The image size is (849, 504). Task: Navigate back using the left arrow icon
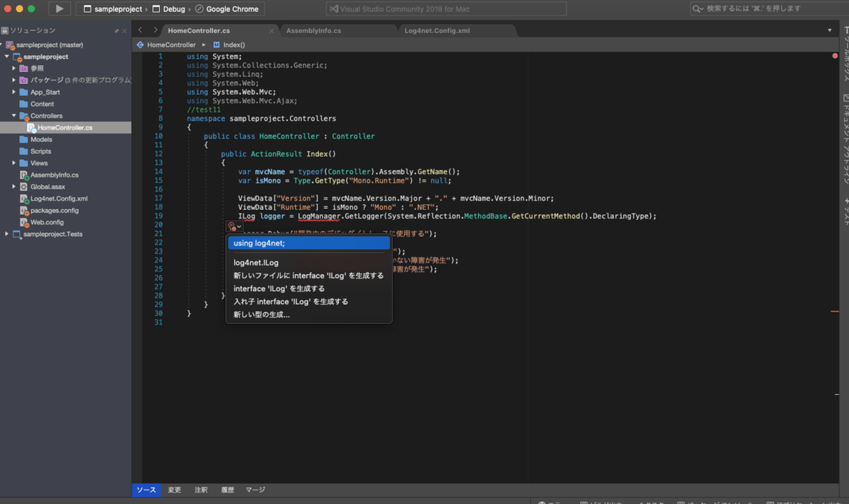coord(139,30)
